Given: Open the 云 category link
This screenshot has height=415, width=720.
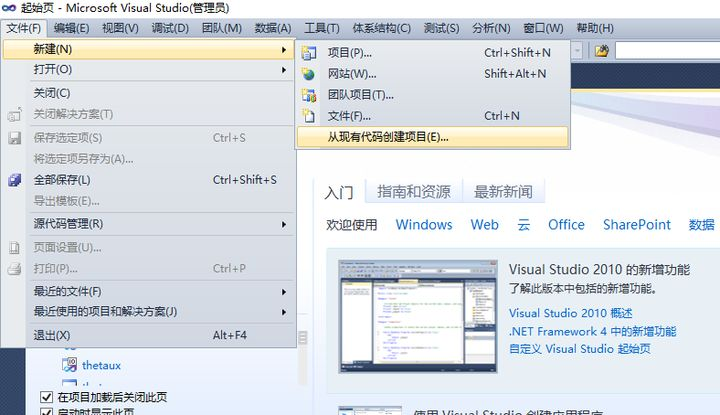Looking at the screenshot, I should pos(523,225).
